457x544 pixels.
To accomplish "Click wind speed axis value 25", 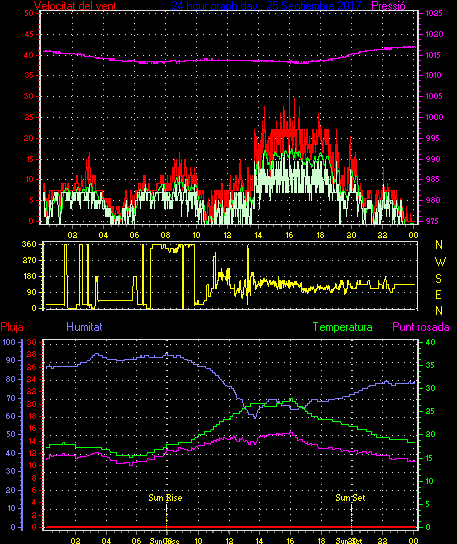I will pos(29,117).
